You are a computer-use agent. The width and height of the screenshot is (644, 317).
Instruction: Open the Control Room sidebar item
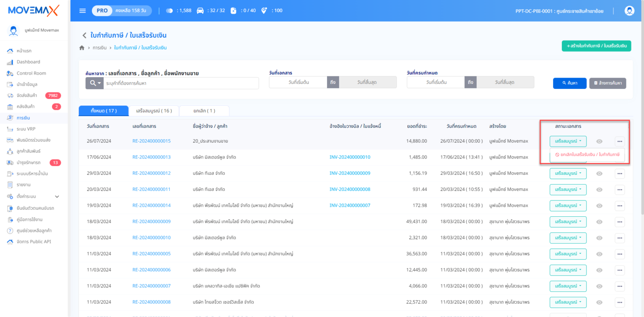(x=31, y=73)
